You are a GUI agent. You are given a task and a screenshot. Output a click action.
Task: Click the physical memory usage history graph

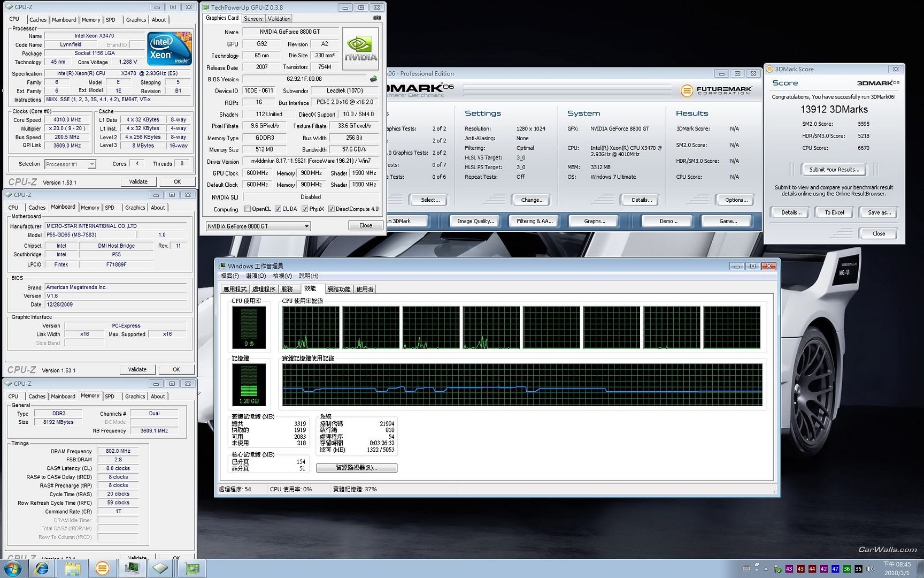[522, 385]
